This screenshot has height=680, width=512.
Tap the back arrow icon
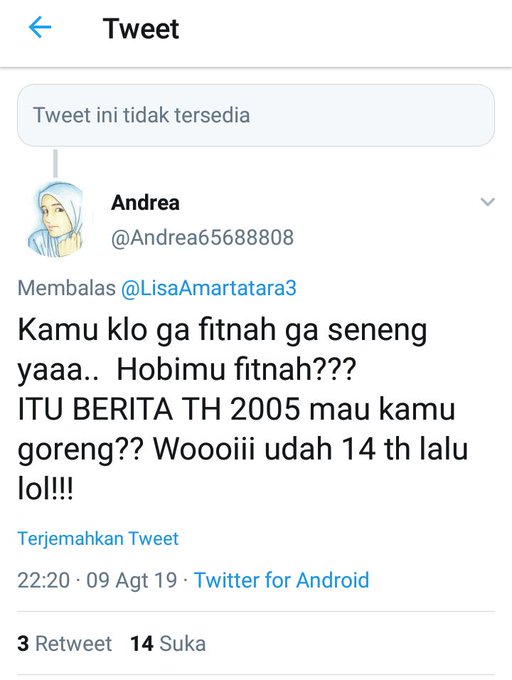tap(40, 27)
